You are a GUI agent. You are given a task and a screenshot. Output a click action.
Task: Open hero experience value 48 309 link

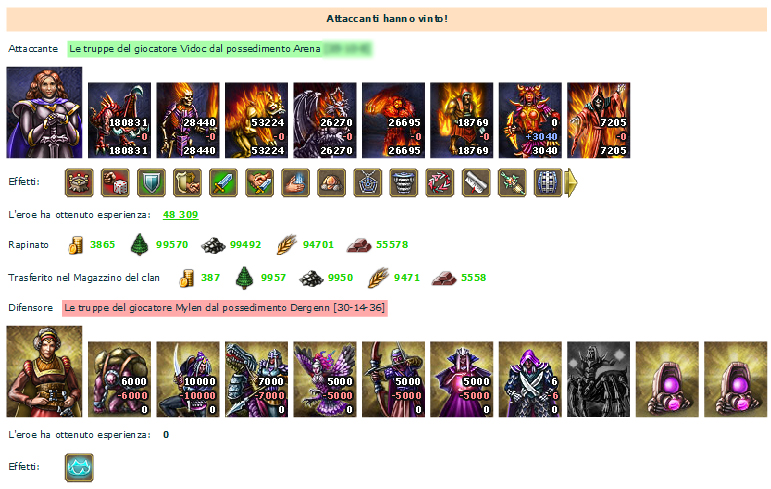click(180, 214)
